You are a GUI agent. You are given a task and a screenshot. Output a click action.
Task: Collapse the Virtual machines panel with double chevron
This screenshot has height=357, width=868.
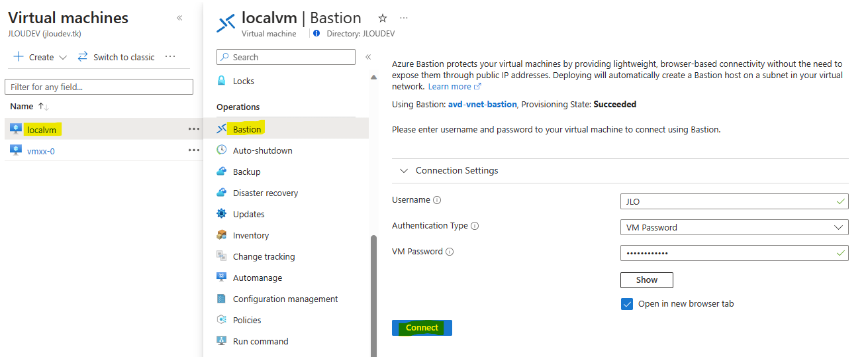[179, 18]
